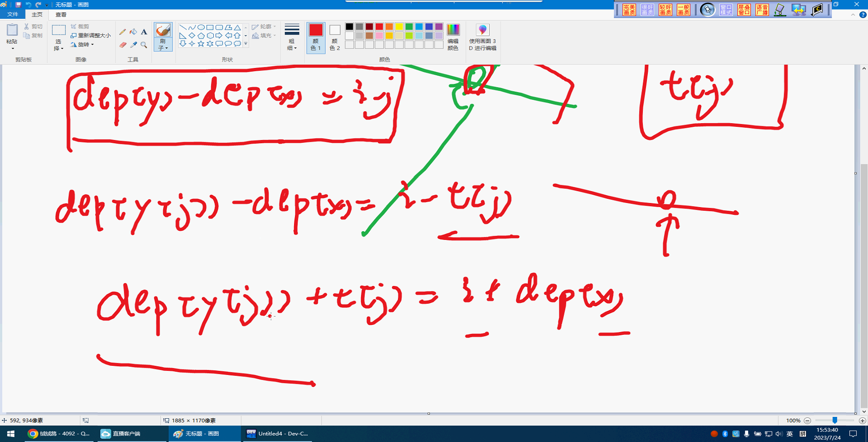Click the two-monitors icon in floating toolbar
Image resolution: width=868 pixels, height=442 pixels.
click(x=798, y=10)
